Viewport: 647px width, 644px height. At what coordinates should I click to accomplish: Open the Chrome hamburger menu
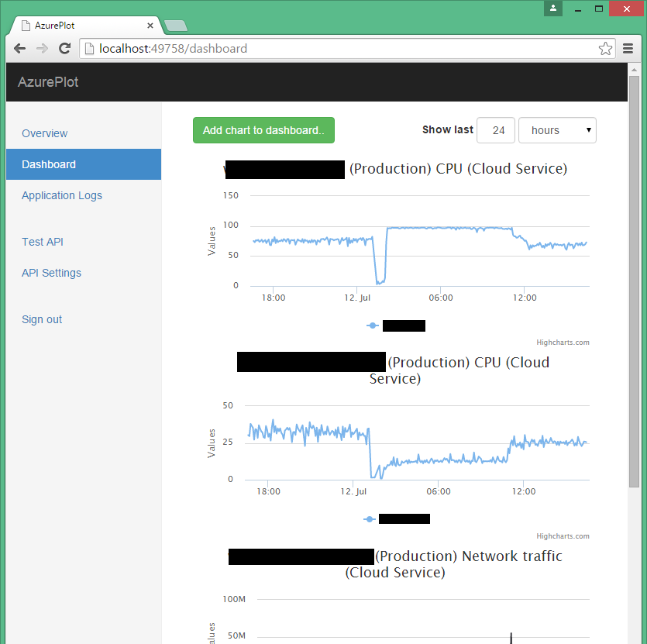[x=628, y=48]
